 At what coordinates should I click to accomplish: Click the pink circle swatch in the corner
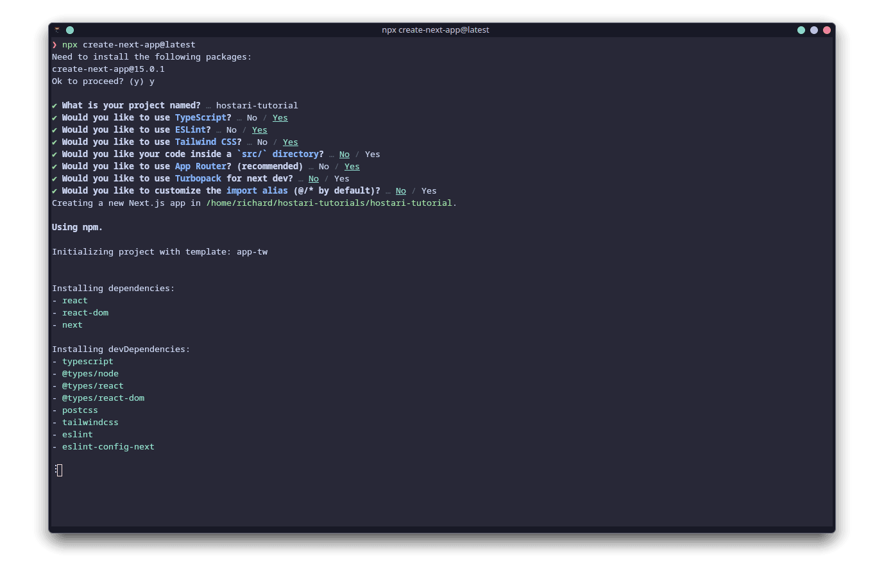tap(826, 29)
